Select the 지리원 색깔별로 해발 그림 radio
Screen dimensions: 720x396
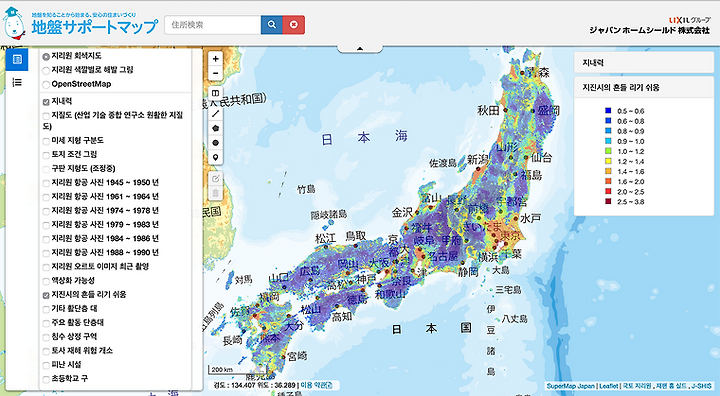[46, 71]
